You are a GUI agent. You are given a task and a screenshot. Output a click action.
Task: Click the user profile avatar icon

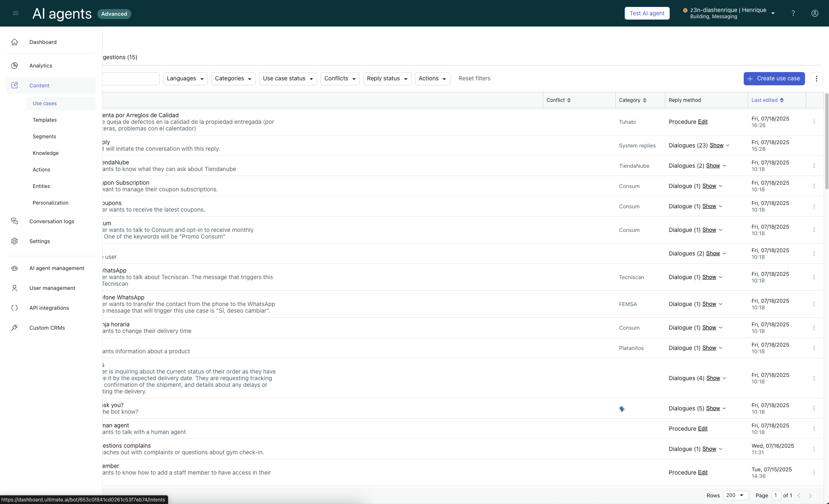(815, 13)
